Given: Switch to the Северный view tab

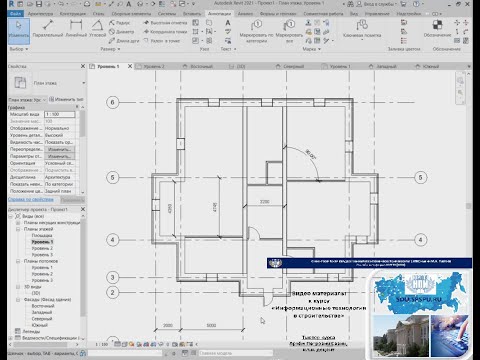Looking at the screenshot, I should pyautogui.click(x=290, y=66).
